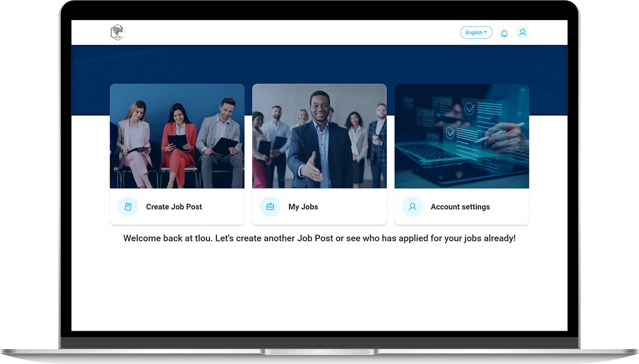Go to My Jobs via its label
The image size is (639, 364).
point(303,207)
